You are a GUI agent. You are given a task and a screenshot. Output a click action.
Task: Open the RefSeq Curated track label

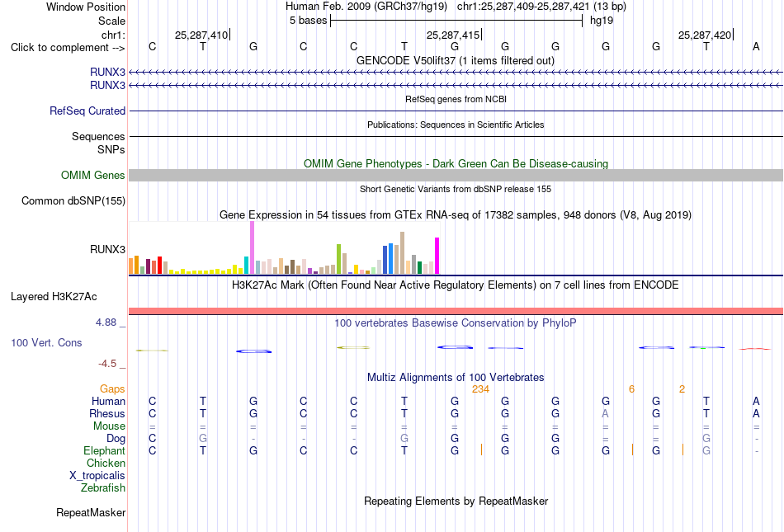pyautogui.click(x=87, y=111)
